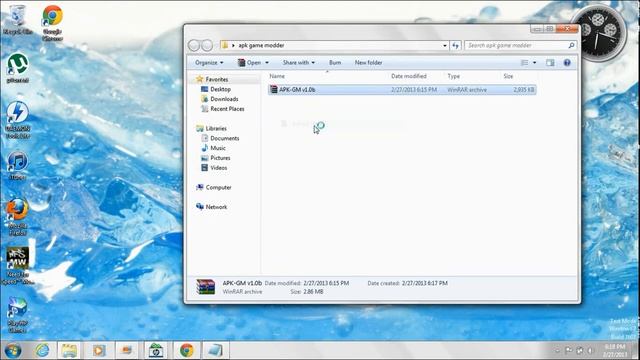Expand the Share with dropdown
This screenshot has height=360, width=640.
298,62
